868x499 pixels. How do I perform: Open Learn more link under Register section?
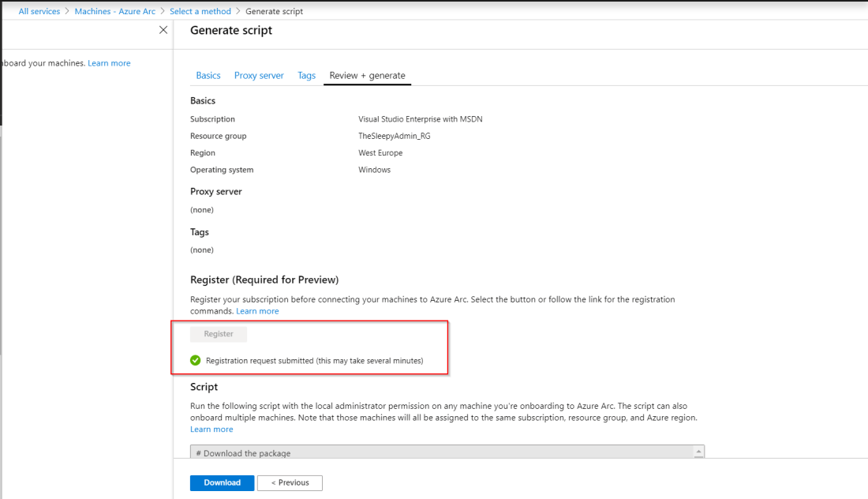[x=257, y=311]
